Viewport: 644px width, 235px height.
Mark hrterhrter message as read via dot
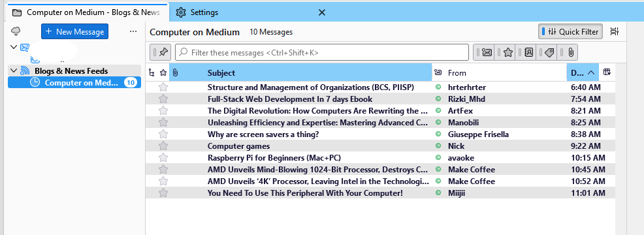[x=438, y=87]
